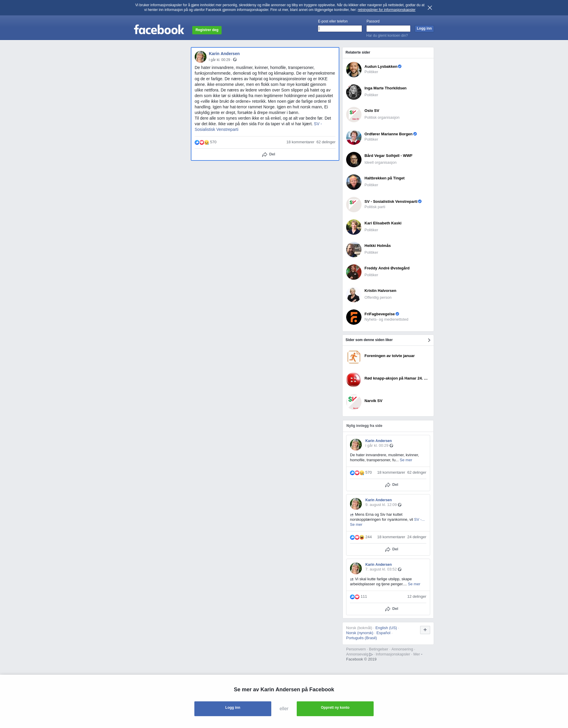The height and width of the screenshot is (728, 568).
Task: Close the cookie notice banner
Action: point(430,8)
